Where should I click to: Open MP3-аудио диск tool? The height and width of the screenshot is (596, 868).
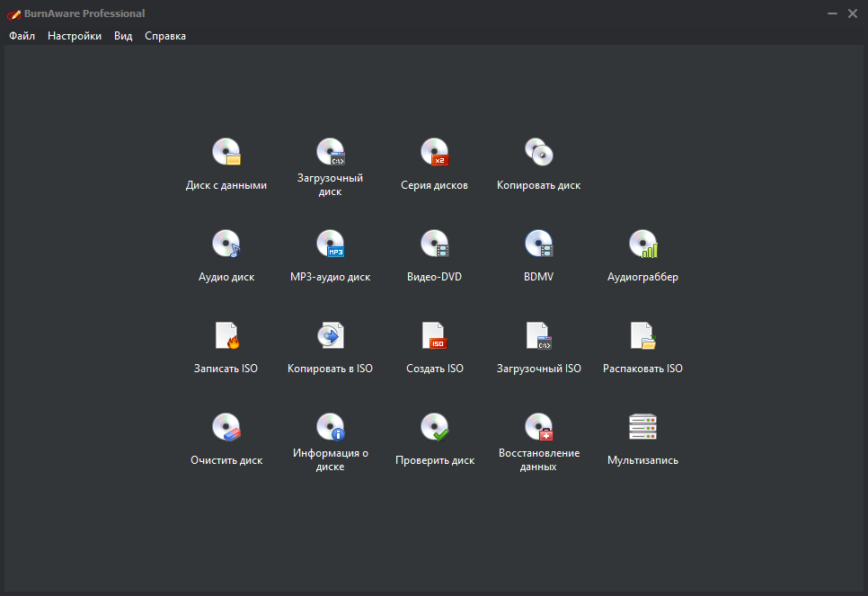tap(331, 244)
